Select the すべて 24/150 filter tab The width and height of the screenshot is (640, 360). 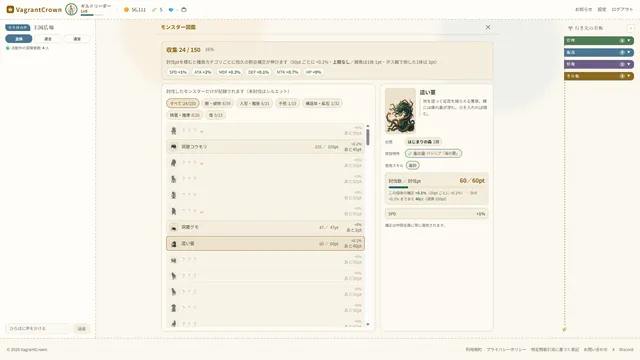183,103
